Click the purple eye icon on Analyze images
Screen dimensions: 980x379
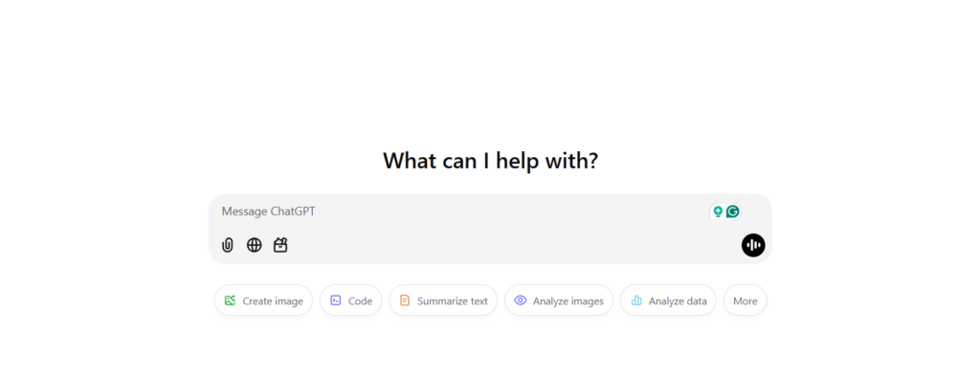click(520, 301)
